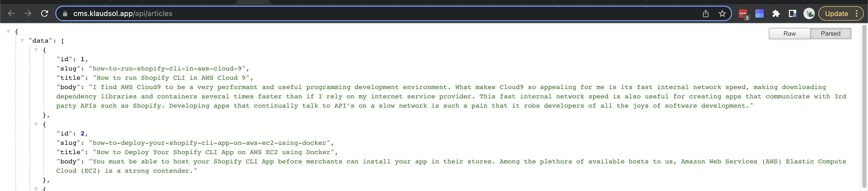Collapse the third article object at the bottom
Viewport: 868px width, 191px height.
tap(36, 189)
